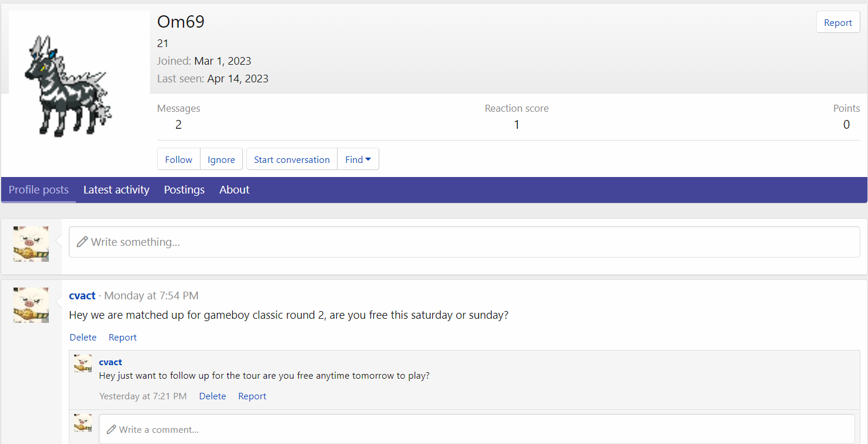The image size is (868, 444).
Task: Click the small avatar in cvact's follow-up comment
Action: [x=83, y=363]
